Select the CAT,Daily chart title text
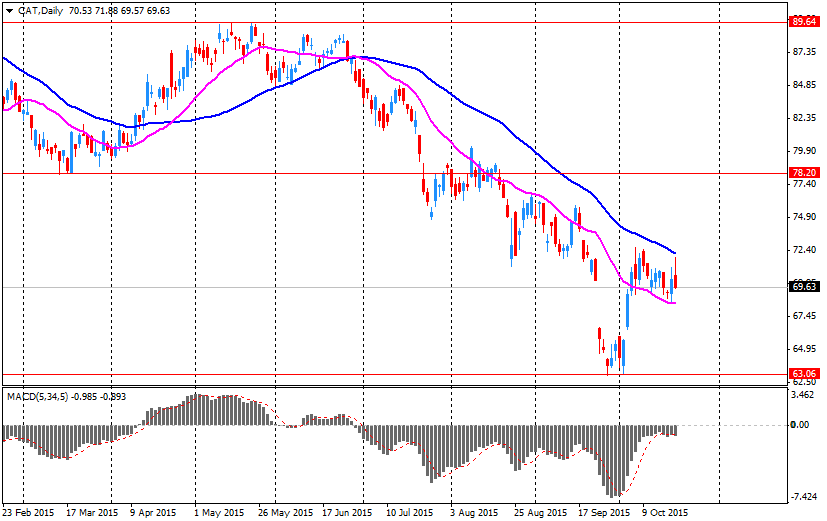The height and width of the screenshot is (521, 827). point(41,11)
